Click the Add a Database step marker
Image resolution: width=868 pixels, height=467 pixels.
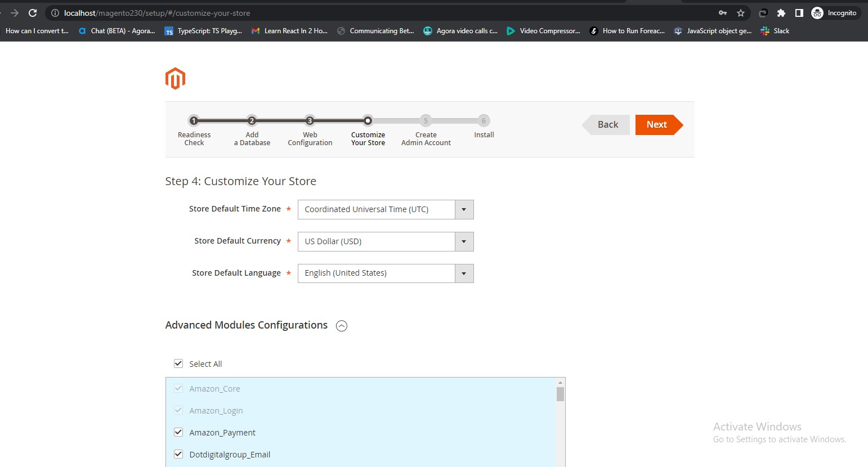coord(252,120)
